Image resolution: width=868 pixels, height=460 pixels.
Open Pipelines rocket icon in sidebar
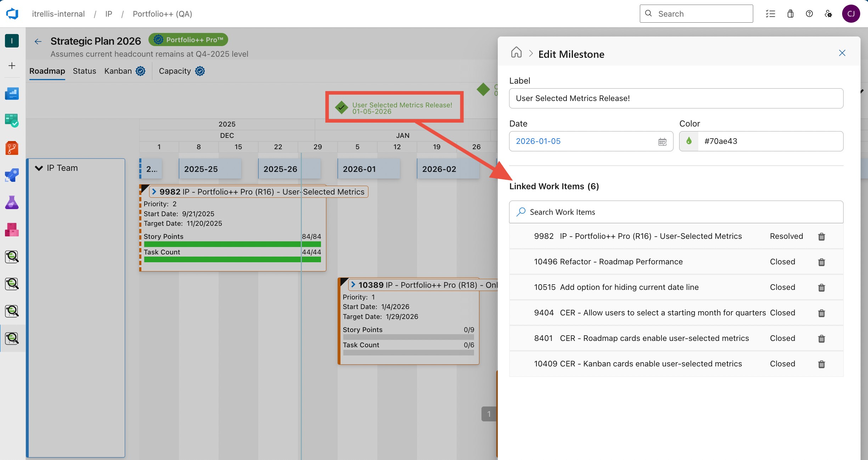[12, 175]
